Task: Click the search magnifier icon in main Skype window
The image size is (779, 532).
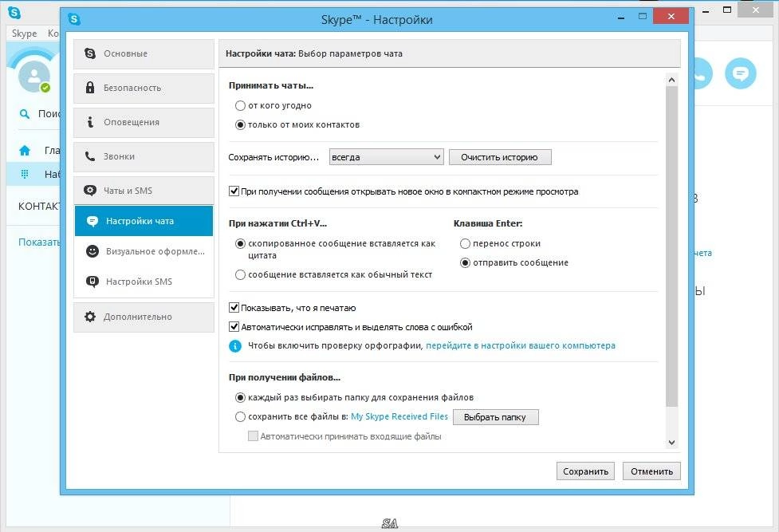Action: pyautogui.click(x=24, y=114)
